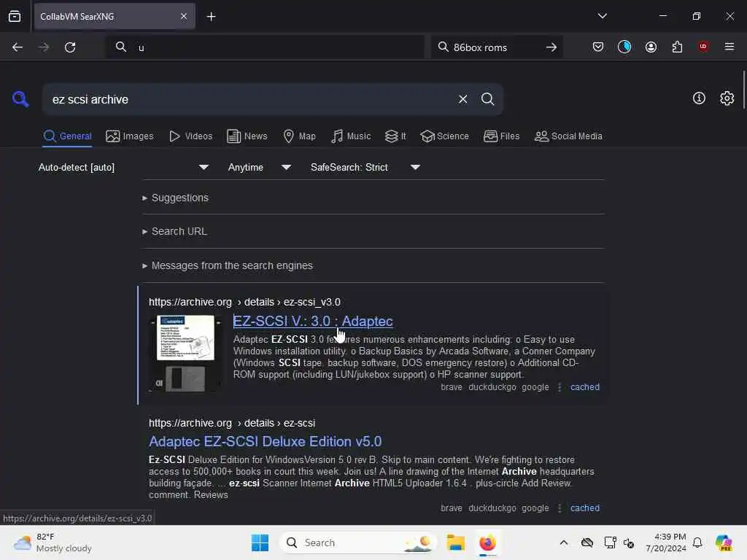
Task: Submit the 86box roms search arrow
Action: (551, 47)
